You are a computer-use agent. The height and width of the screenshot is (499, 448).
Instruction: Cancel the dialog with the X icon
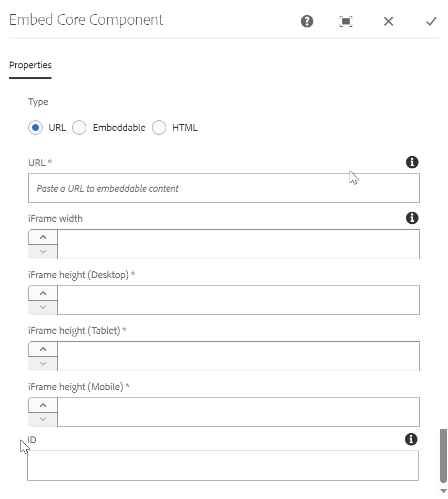[389, 21]
